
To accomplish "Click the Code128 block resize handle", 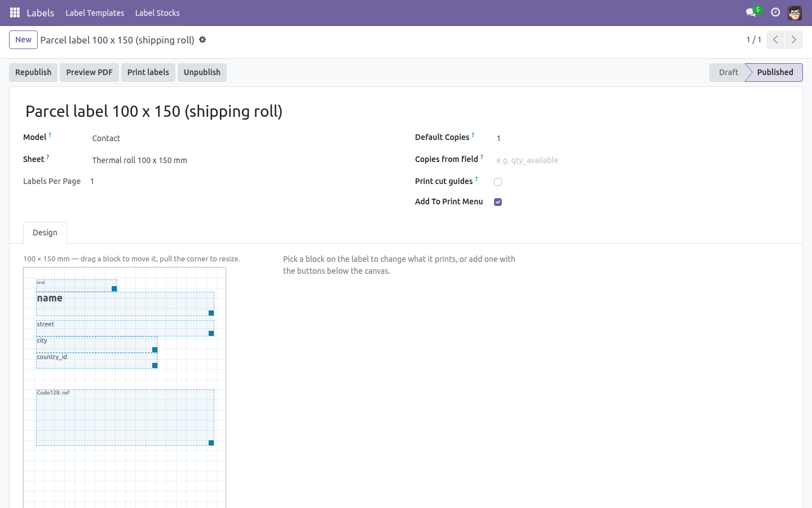I will pos(211,443).
